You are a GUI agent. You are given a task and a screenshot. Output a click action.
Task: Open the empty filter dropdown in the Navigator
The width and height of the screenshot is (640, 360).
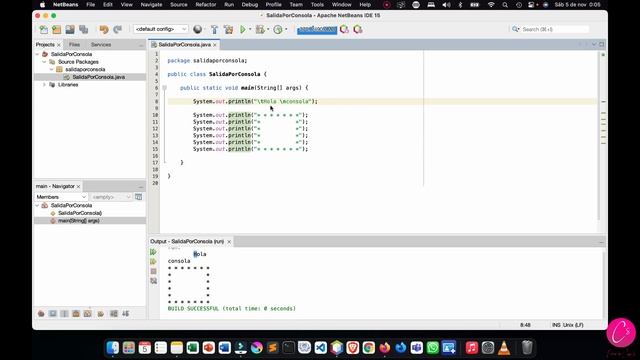click(x=111, y=197)
